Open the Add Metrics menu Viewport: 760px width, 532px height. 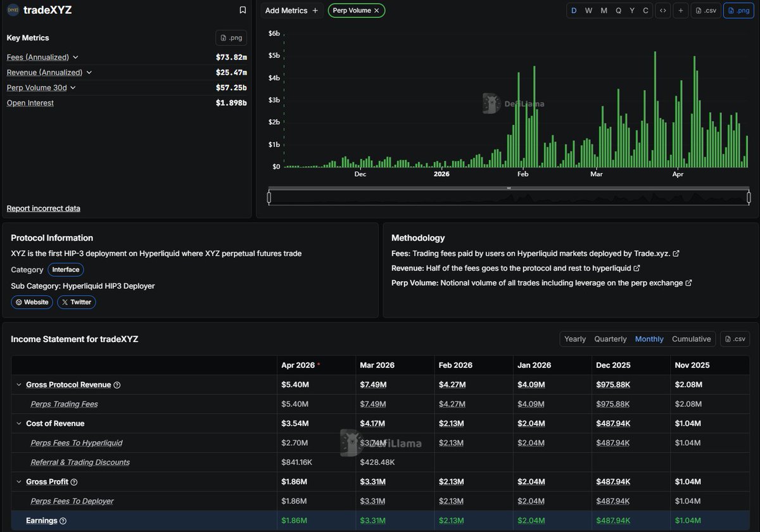(x=292, y=10)
